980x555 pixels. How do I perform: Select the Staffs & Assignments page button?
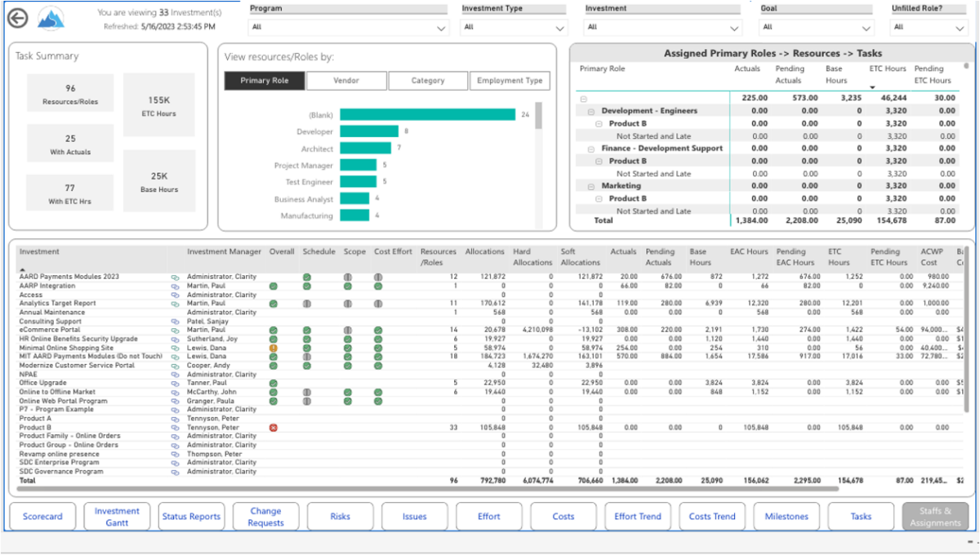935,517
